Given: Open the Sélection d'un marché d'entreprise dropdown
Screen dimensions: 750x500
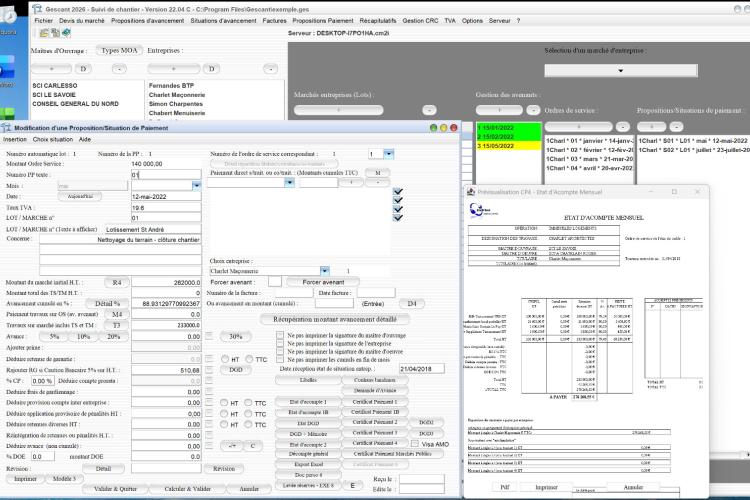Looking at the screenshot, I should (620, 70).
